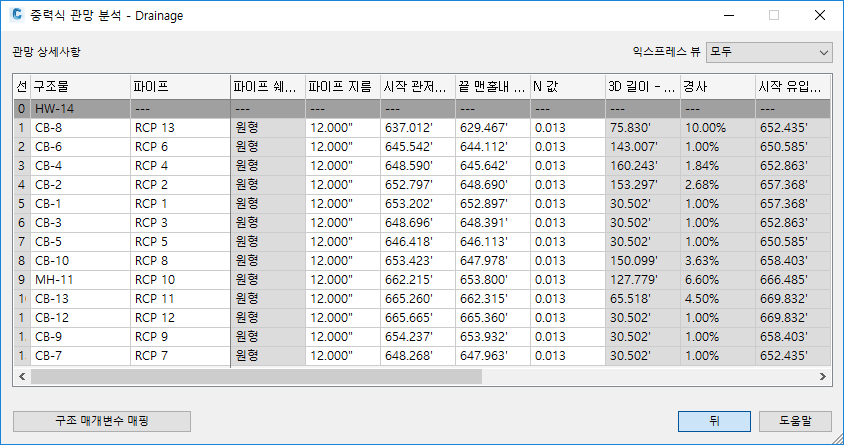
Task: Select structure cell CB-8
Action: pos(80,128)
